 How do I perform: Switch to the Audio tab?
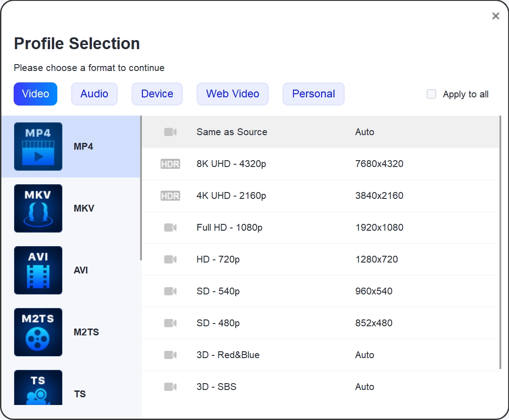tap(94, 94)
